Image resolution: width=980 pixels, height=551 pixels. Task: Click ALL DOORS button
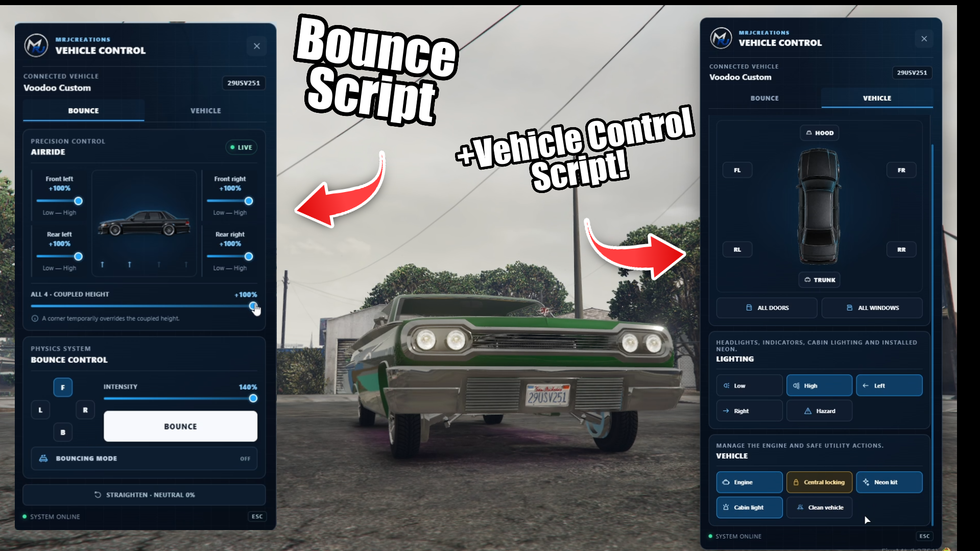coord(767,307)
